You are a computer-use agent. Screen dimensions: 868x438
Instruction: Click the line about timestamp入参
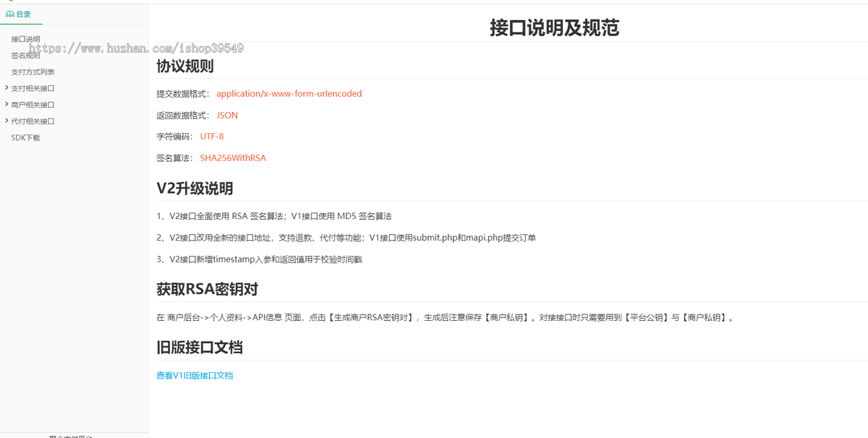[x=259, y=259]
